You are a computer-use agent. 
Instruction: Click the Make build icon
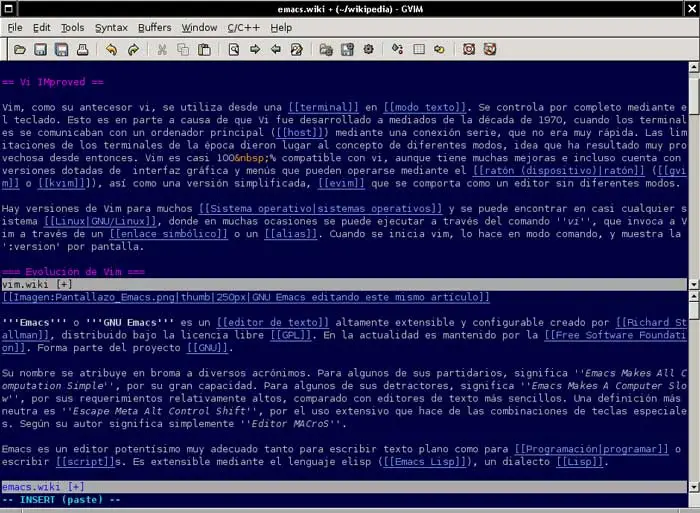397,50
